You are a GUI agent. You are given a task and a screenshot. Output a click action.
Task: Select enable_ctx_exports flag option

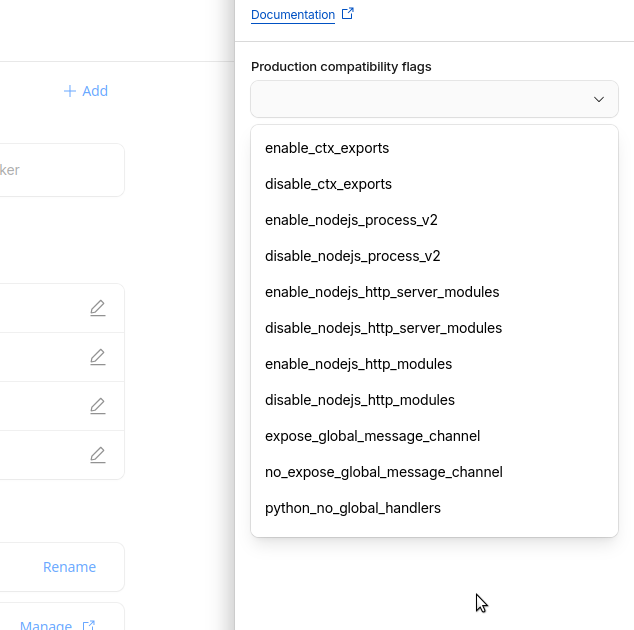pyautogui.click(x=327, y=148)
